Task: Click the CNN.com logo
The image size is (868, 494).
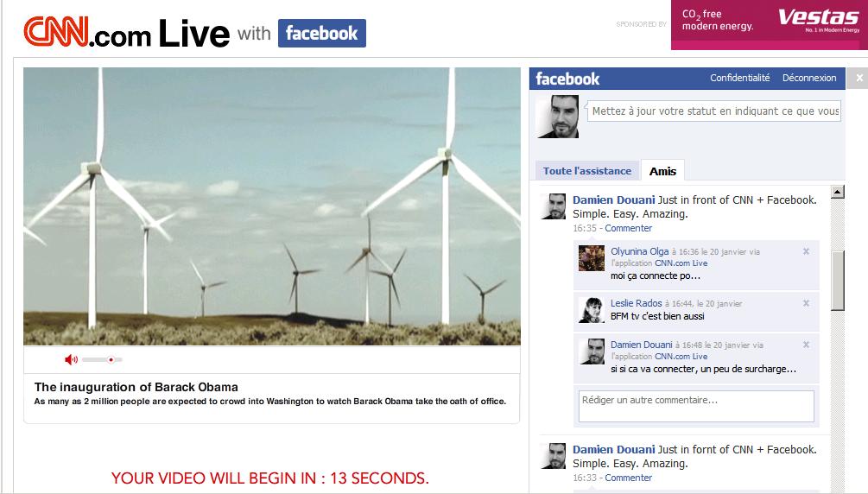Action: (x=87, y=32)
